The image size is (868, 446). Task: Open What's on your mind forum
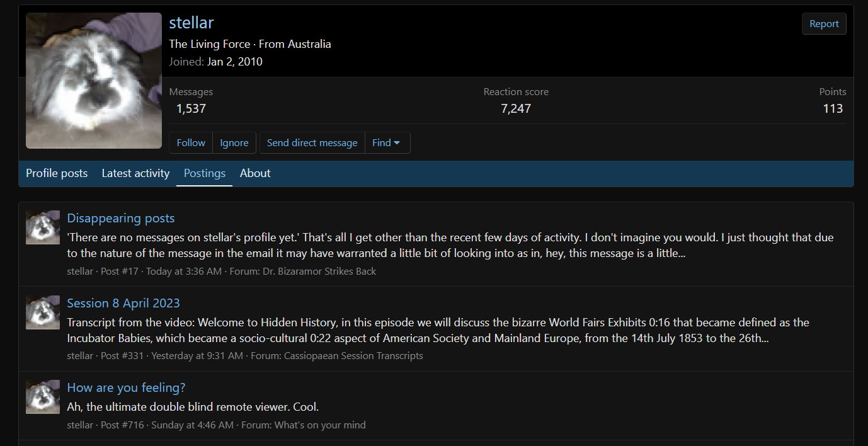320,425
